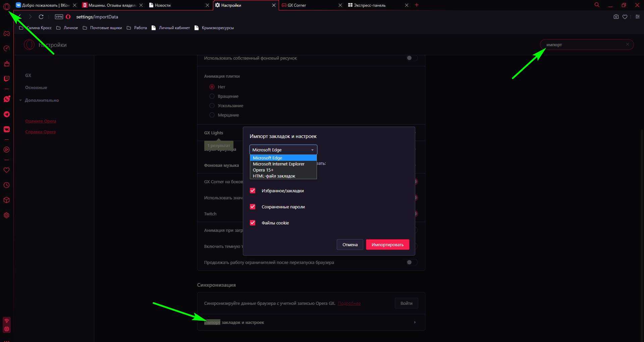Open GX Control speedometer panel
644x342 pixels.
coord(7,49)
